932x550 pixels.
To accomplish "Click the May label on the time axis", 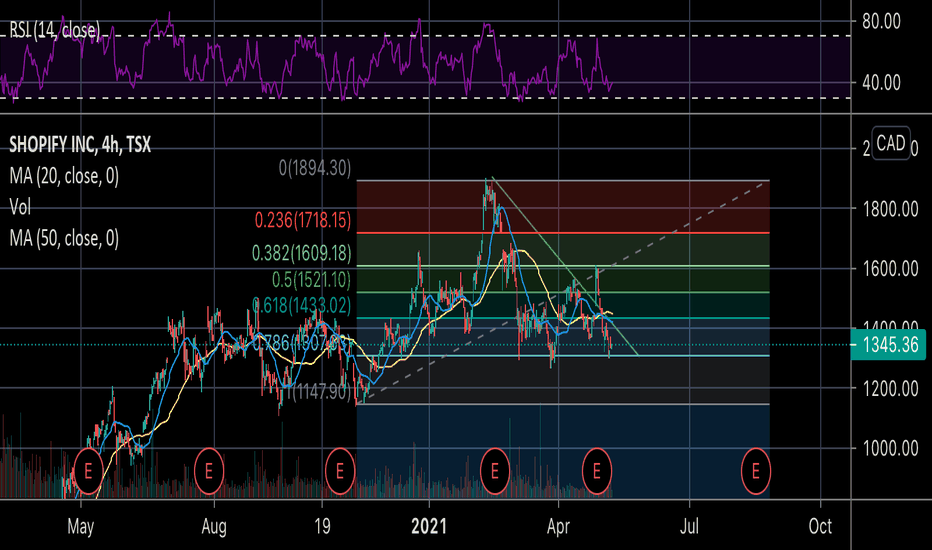I will coord(81,527).
